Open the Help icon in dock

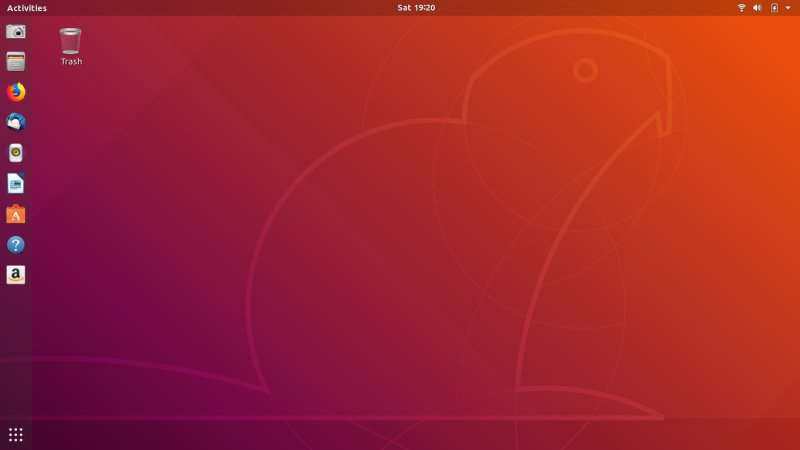[x=16, y=245]
